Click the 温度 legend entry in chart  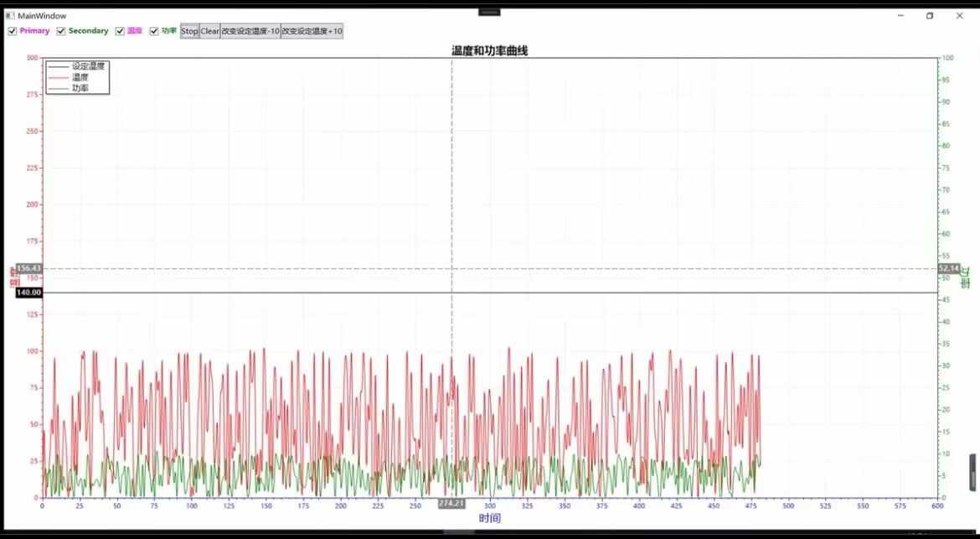(x=80, y=77)
